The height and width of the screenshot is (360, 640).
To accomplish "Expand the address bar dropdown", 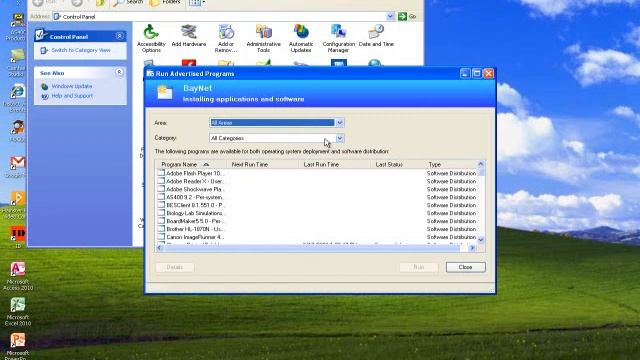I will tap(390, 16).
